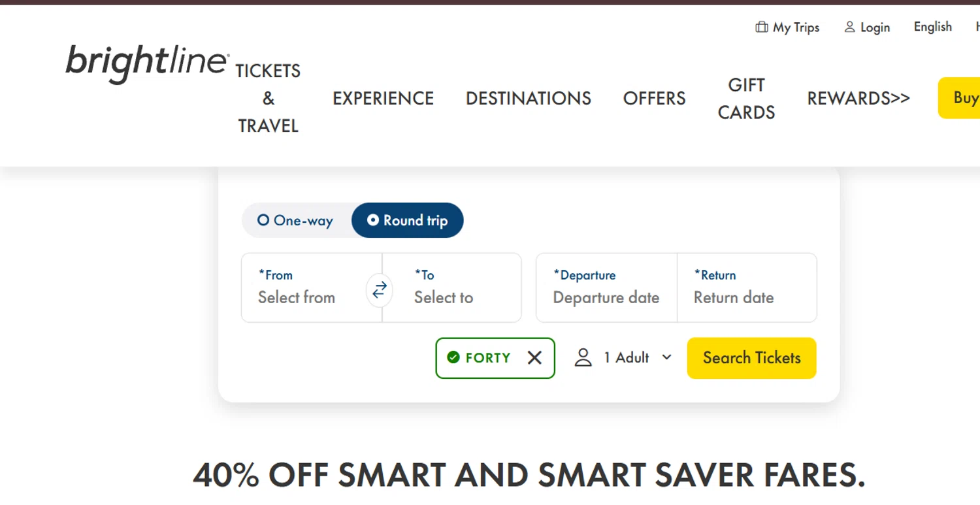
Task: Select the One-way trip option
Action: [x=296, y=221]
